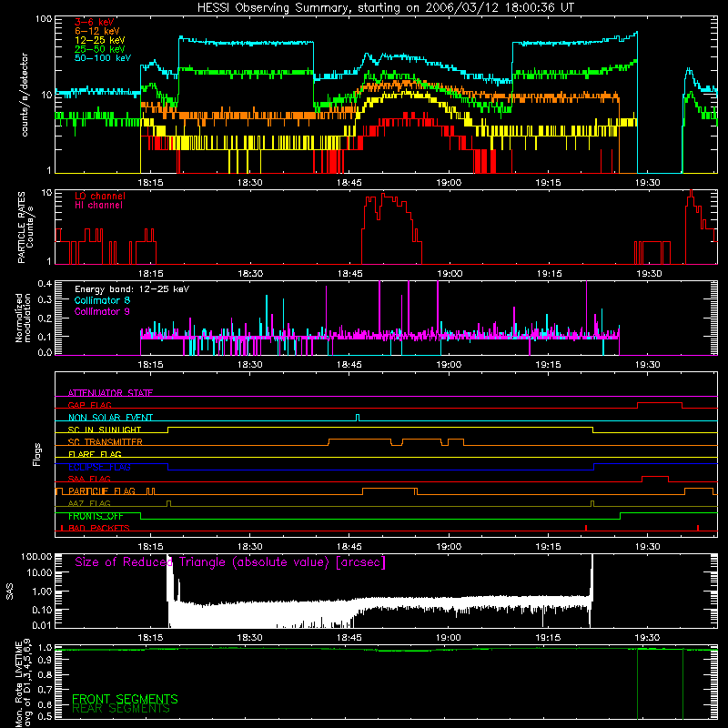Click the PARTICLE FLAG label
The image size is (728, 728).
pyautogui.click(x=102, y=491)
